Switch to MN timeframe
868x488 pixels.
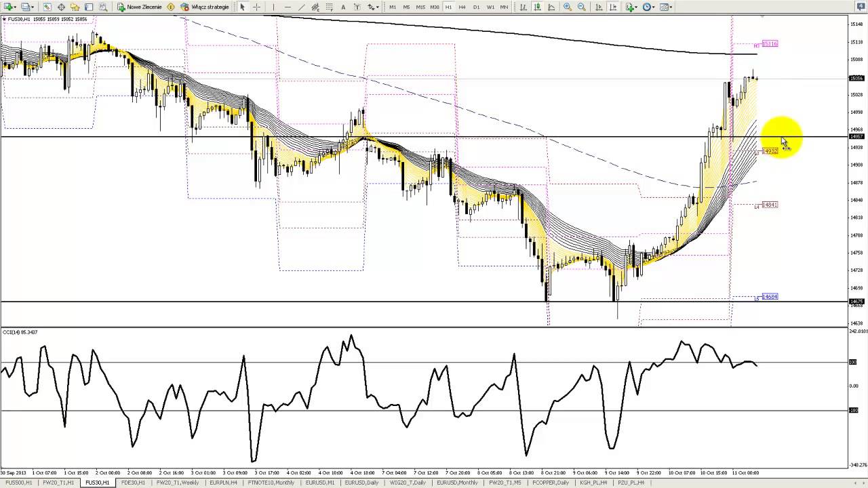(x=504, y=7)
